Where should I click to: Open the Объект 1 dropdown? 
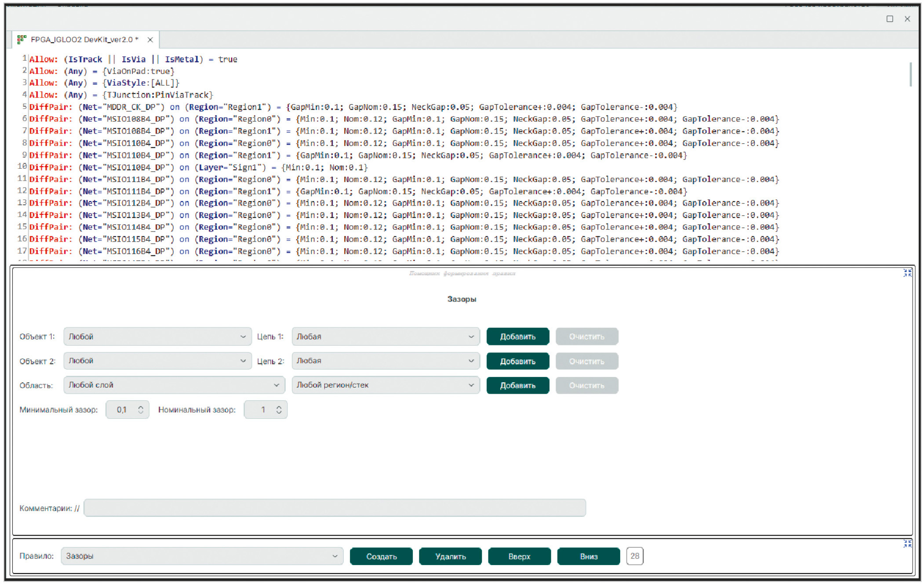pyautogui.click(x=157, y=336)
